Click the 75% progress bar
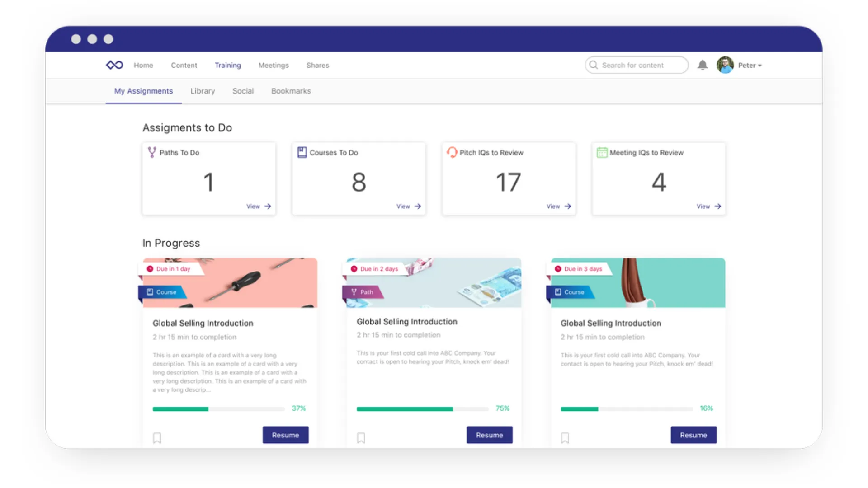The width and height of the screenshot is (868, 488). (x=422, y=409)
